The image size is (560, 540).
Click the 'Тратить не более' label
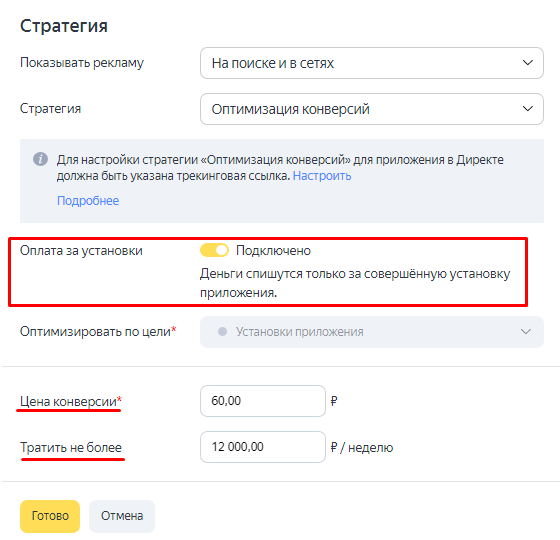71,448
